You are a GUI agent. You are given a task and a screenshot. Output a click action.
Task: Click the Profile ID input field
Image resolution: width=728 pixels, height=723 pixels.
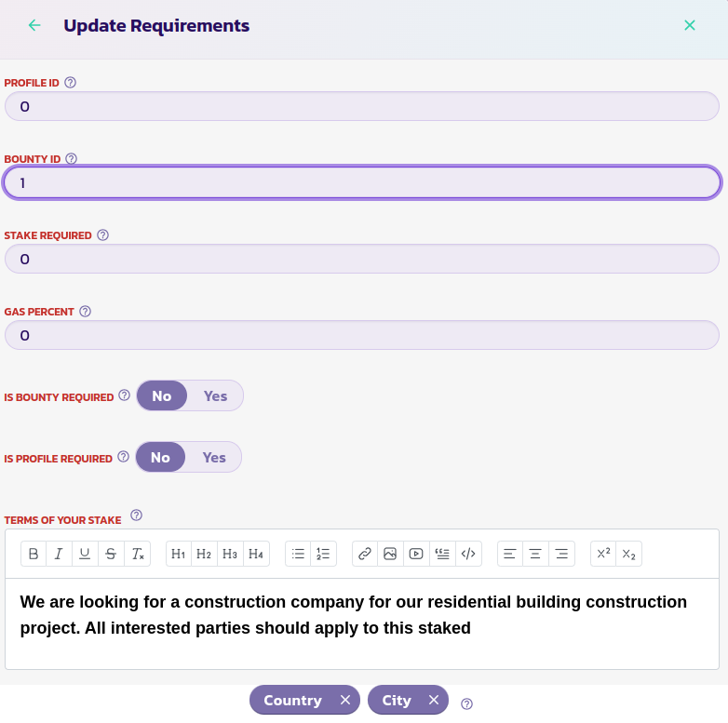[361, 106]
